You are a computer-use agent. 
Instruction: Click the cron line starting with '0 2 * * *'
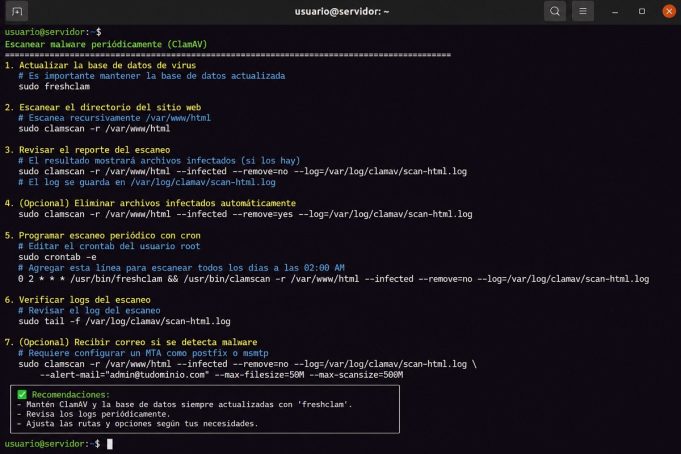(x=334, y=279)
